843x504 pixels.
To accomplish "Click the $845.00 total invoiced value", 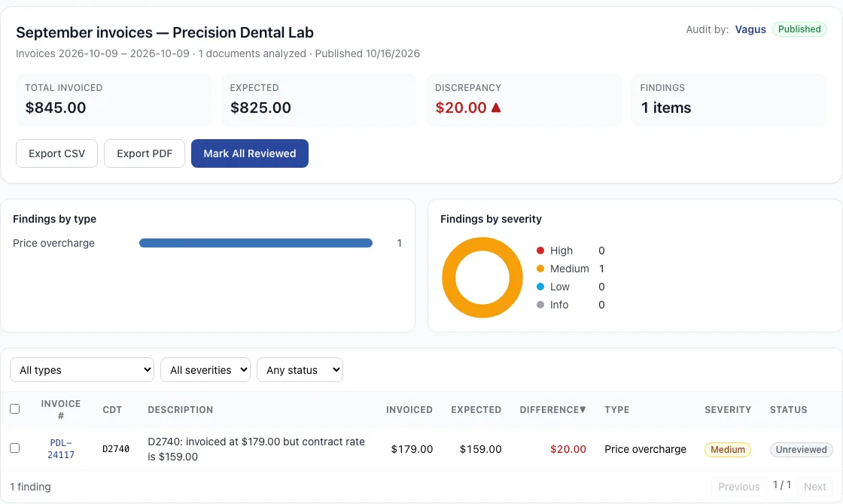I will (56, 108).
